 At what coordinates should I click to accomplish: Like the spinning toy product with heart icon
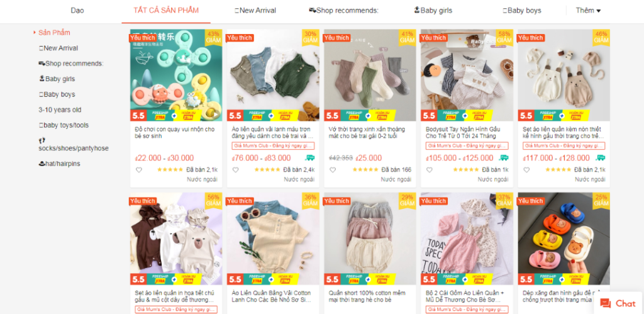(x=139, y=170)
